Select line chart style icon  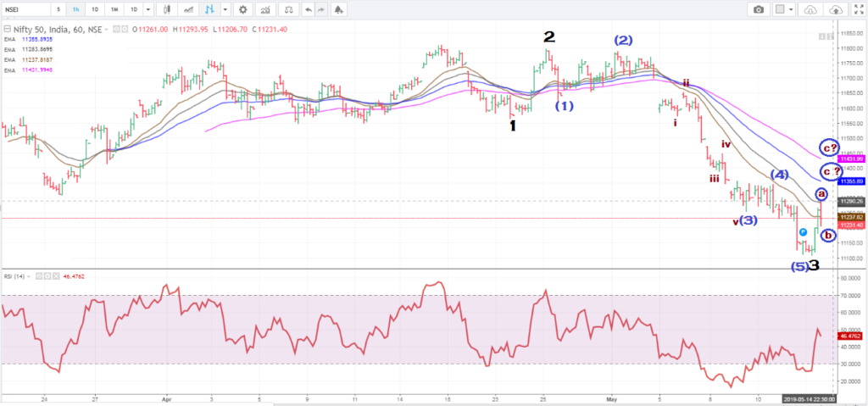[x=189, y=9]
